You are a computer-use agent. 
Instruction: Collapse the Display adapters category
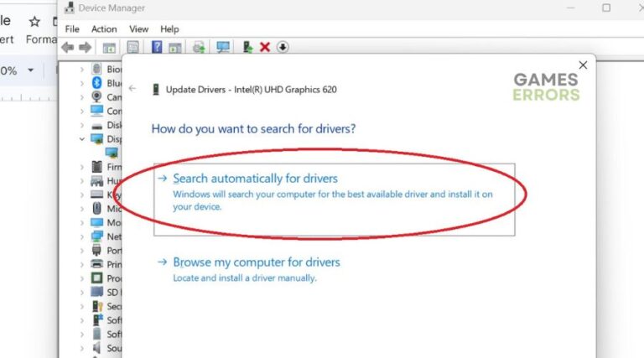coord(81,139)
